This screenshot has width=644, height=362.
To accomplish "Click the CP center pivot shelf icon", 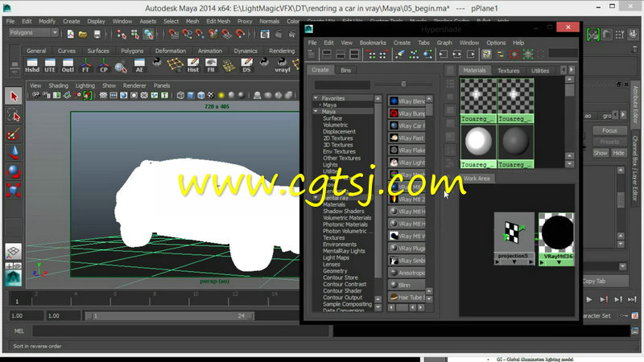I will [x=104, y=65].
